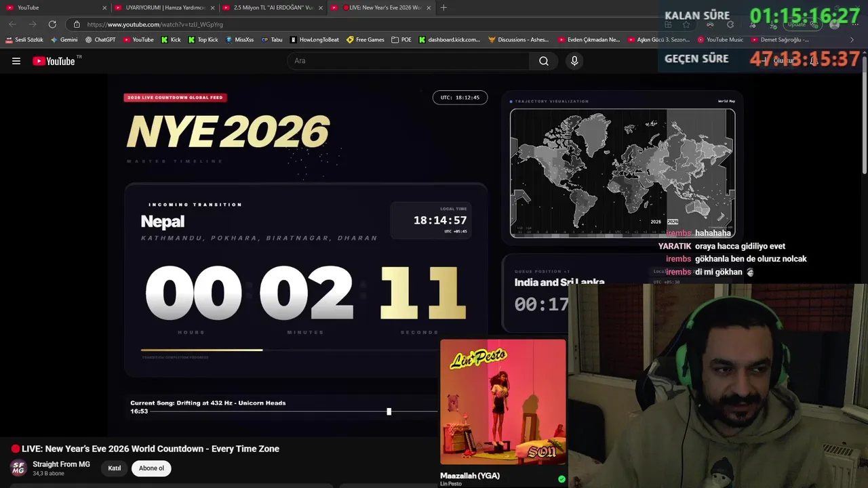
Task: Open the Straight From MG channel name link
Action: (61, 464)
